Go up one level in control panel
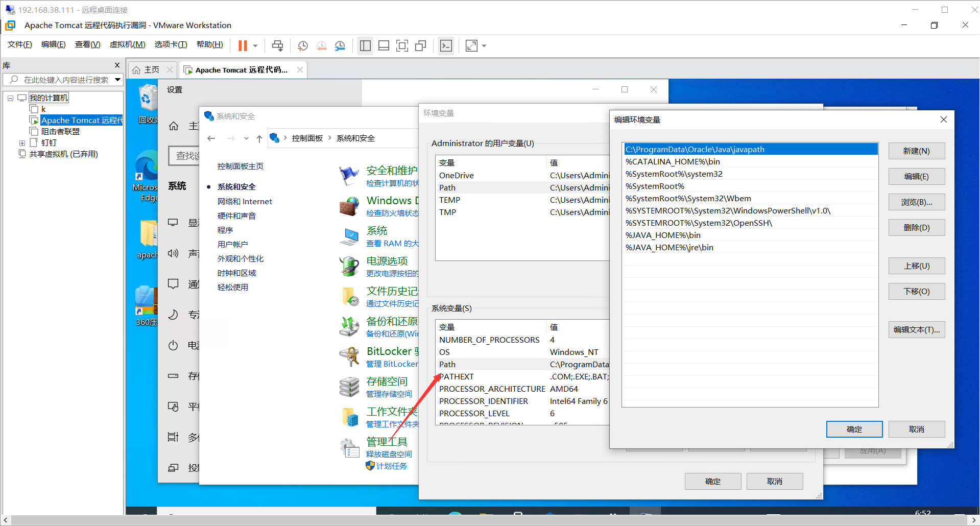Viewport: 980px width, 526px height. click(259, 138)
